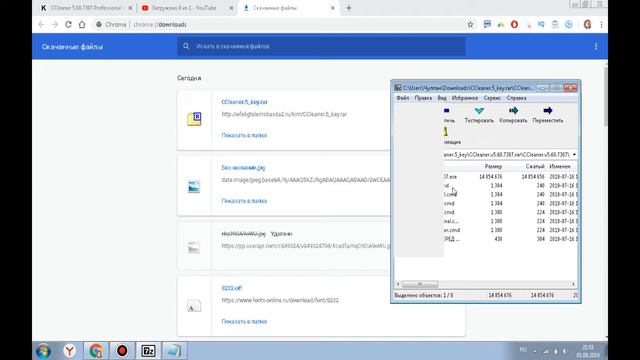Sort by the Сжатый column header
The image size is (640, 360).
coord(535,167)
